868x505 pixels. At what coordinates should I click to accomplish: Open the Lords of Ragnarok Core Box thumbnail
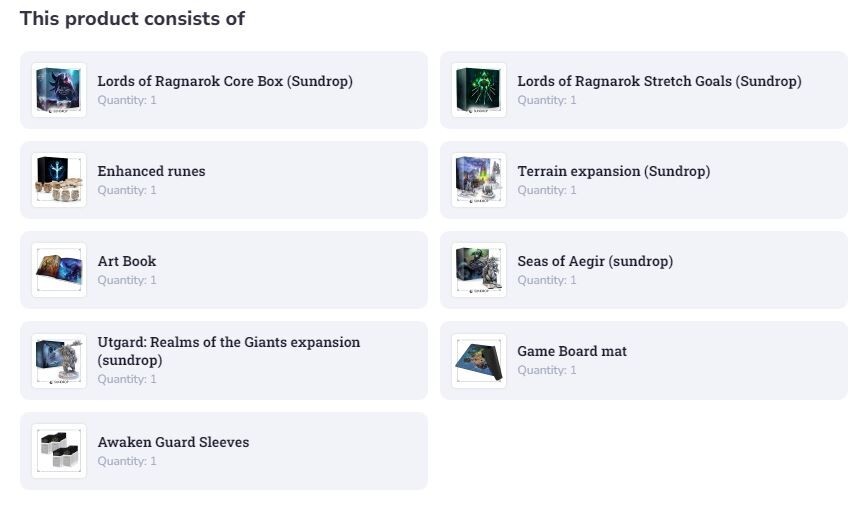coord(59,90)
